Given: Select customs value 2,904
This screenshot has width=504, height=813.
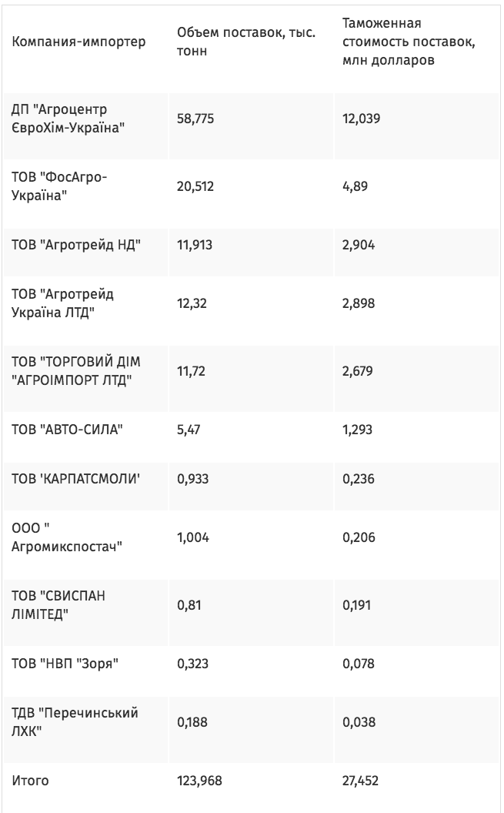Looking at the screenshot, I should tap(359, 245).
